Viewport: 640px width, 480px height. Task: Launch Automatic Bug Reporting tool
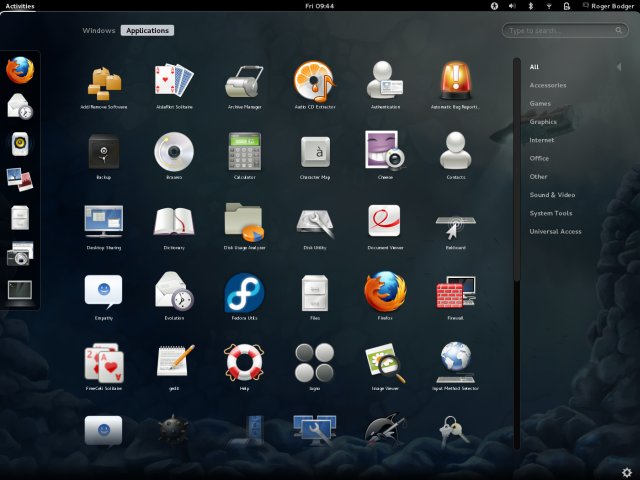pyautogui.click(x=456, y=84)
